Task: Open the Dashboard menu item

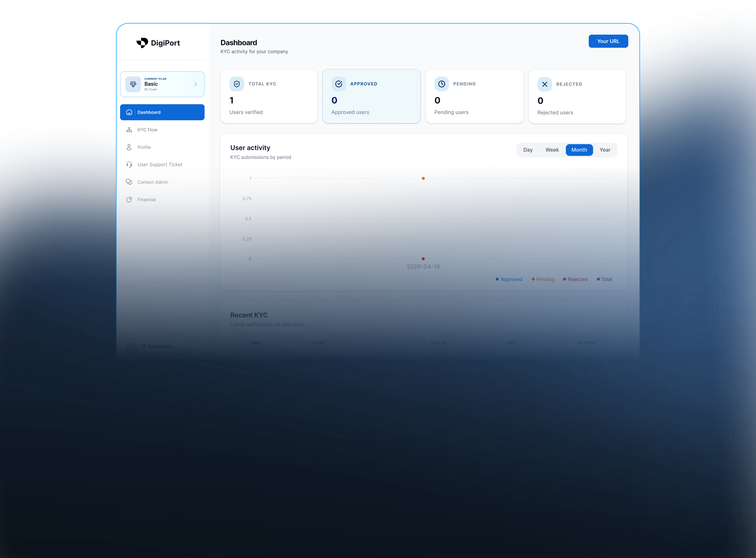Action: click(162, 112)
